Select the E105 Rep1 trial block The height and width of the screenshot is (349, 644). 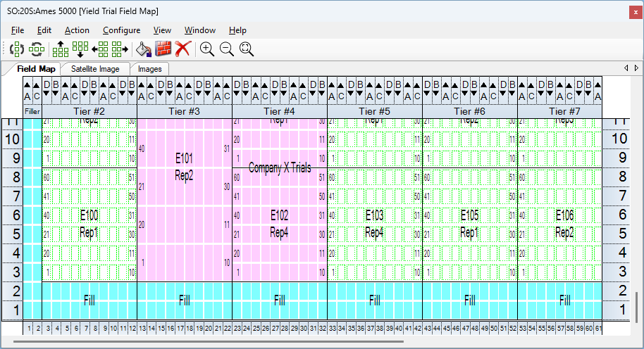pos(470,224)
